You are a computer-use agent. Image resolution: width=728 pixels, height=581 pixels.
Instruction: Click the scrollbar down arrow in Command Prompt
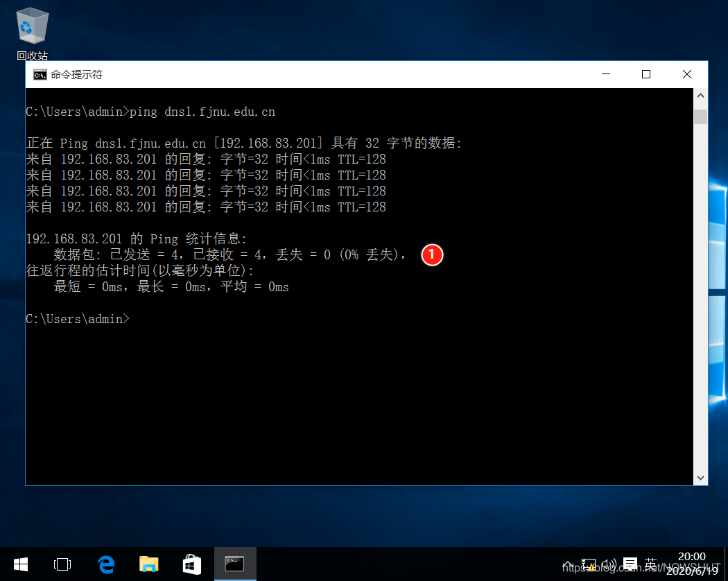tap(700, 478)
